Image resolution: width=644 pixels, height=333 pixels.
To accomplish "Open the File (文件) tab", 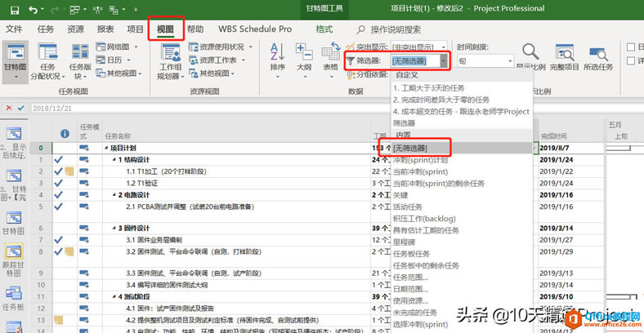I will click(14, 29).
